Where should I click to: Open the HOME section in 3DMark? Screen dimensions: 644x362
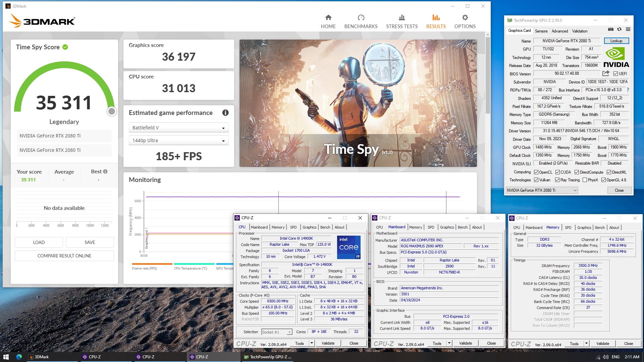(x=328, y=22)
